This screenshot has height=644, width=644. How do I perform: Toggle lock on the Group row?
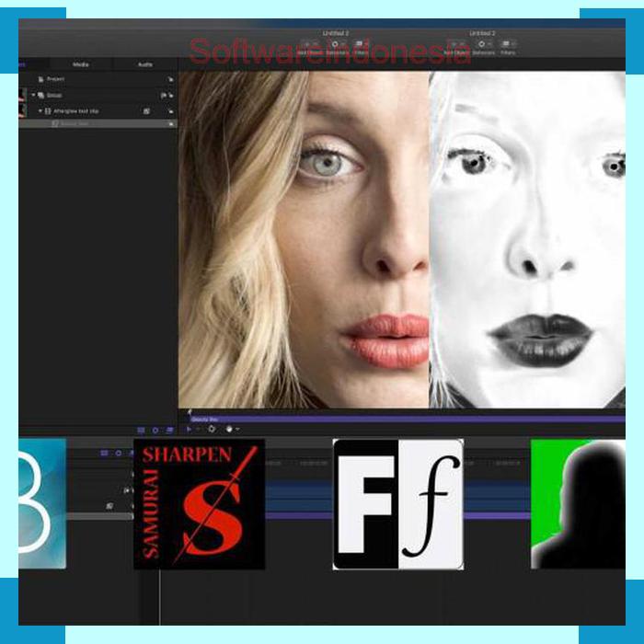[170, 96]
